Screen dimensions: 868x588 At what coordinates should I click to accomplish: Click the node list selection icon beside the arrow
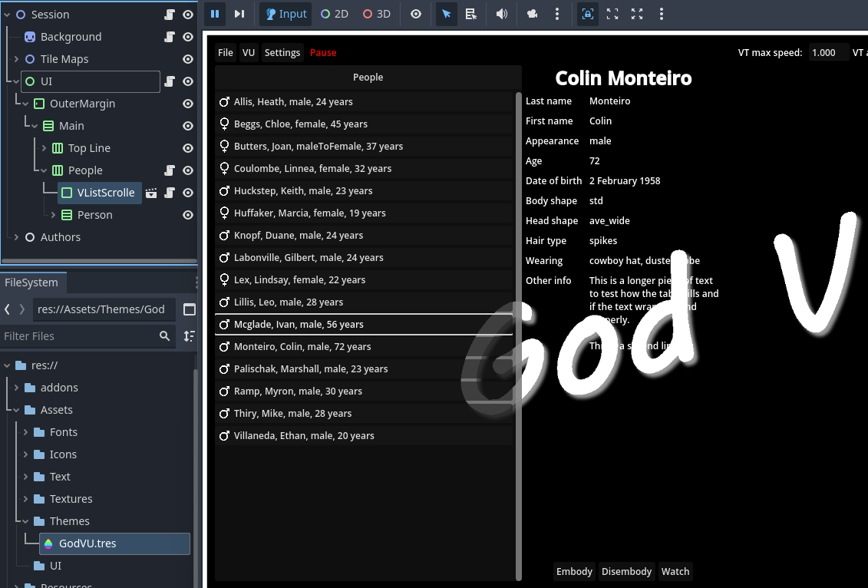click(471, 14)
